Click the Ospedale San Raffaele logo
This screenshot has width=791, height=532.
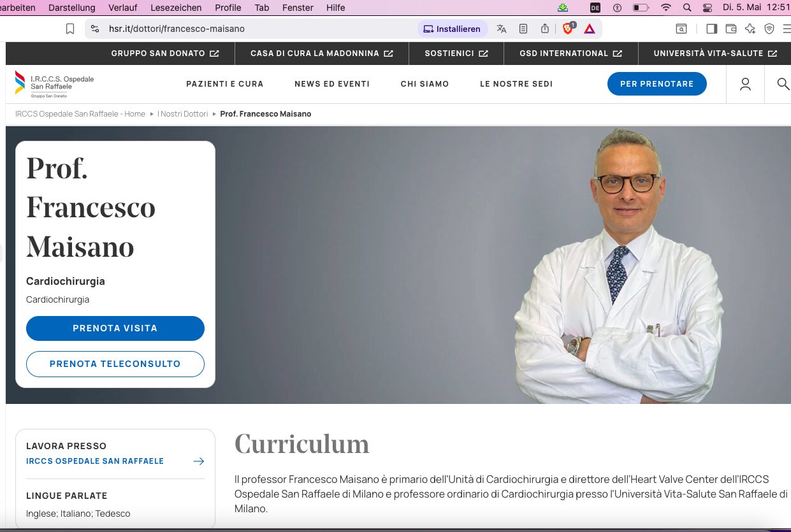coord(55,84)
